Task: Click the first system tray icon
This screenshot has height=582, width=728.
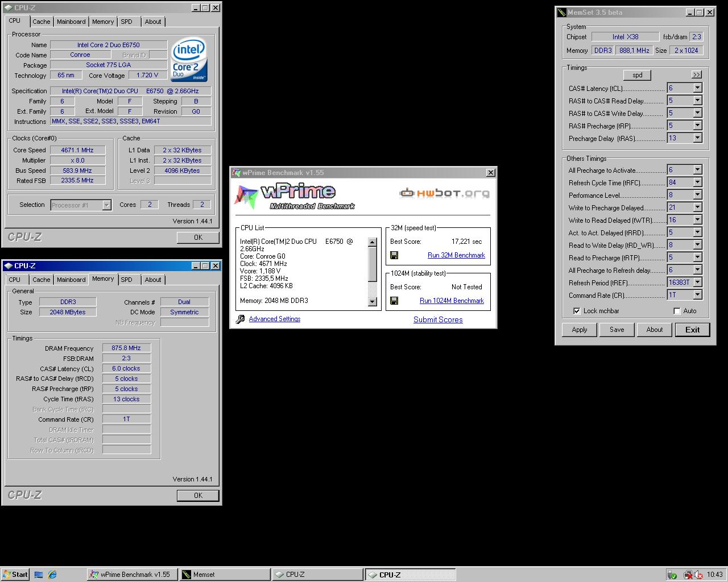Action: tap(672, 575)
